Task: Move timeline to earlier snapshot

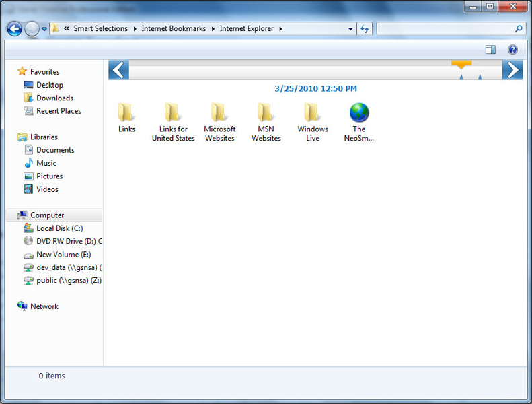Action: click(x=119, y=70)
